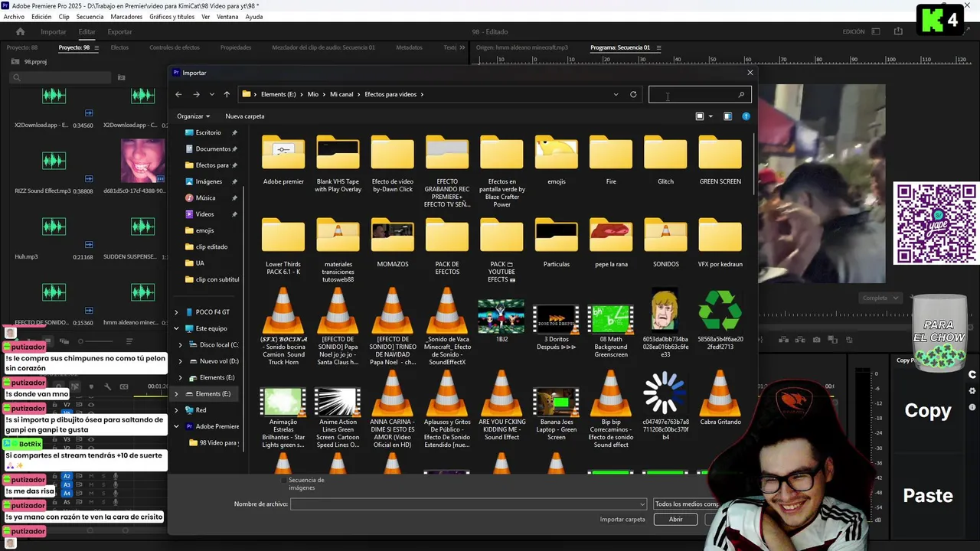Click the Mio breadcrumb segment

(x=313, y=94)
